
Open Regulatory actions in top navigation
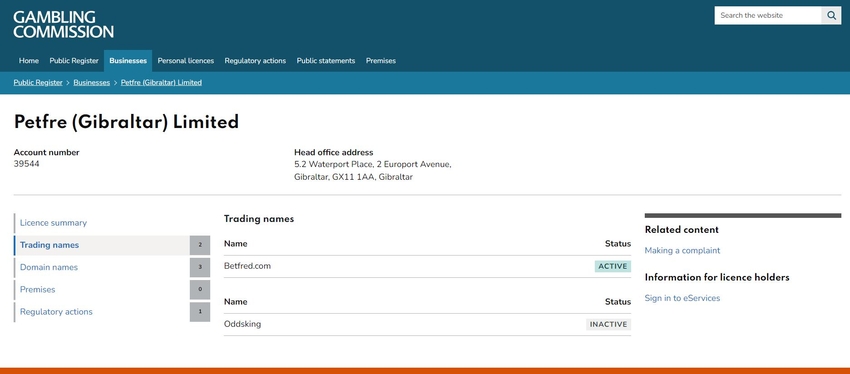tap(255, 61)
